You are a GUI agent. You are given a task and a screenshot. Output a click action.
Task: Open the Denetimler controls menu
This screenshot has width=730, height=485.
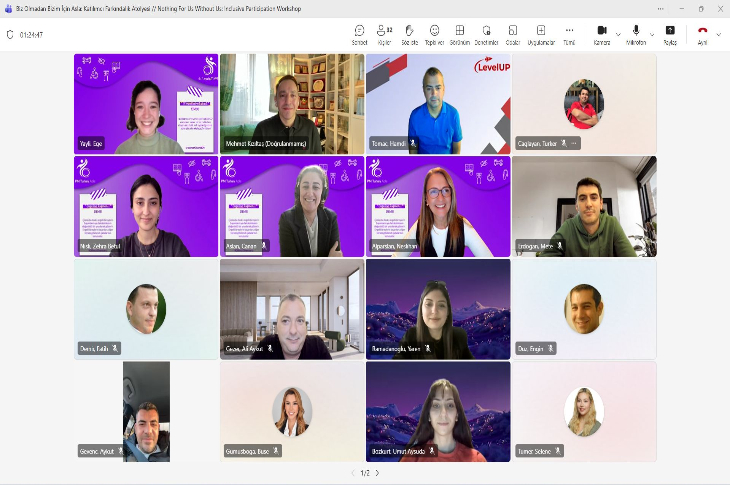(x=486, y=34)
